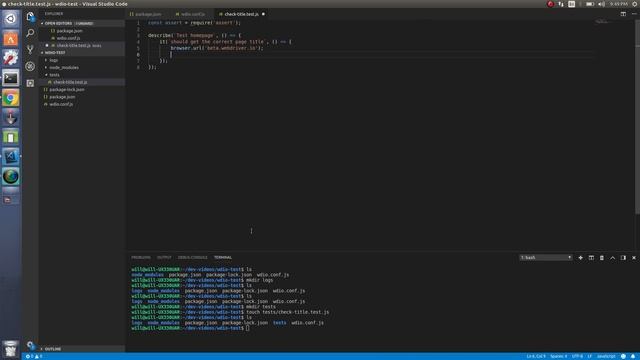Change language mode via JavaScript status item

606,356
